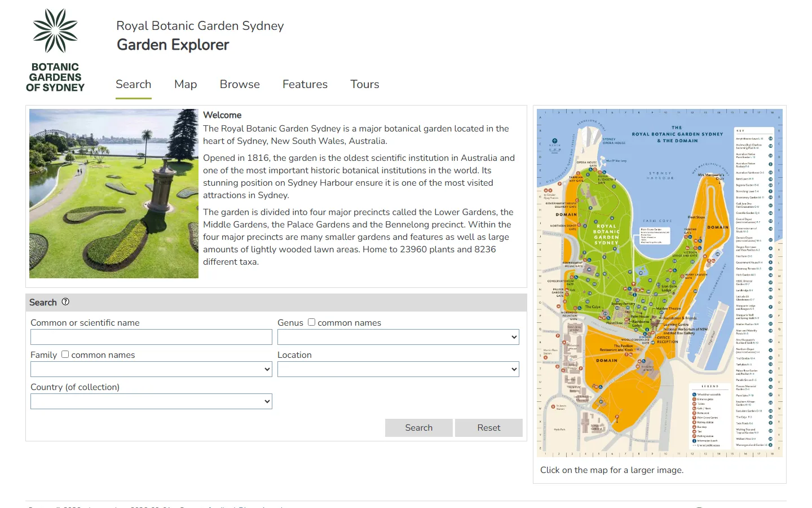Open the Map tab
This screenshot has height=508, width=812.
tap(186, 84)
